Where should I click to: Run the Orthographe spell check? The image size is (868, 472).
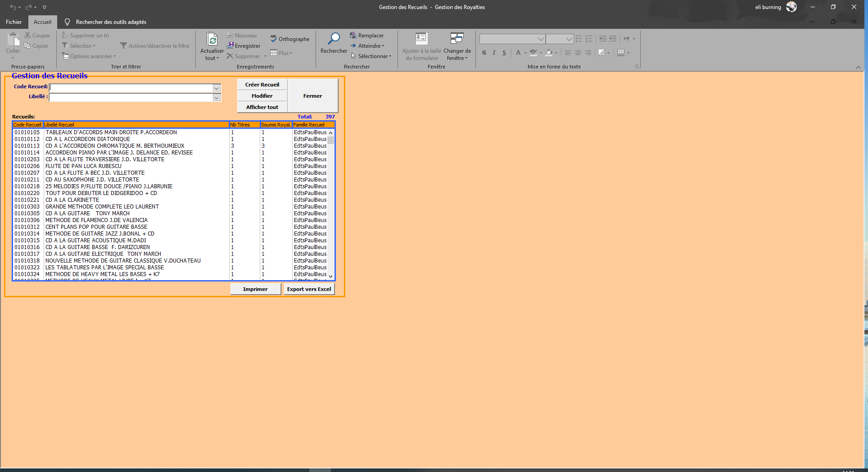click(x=289, y=39)
